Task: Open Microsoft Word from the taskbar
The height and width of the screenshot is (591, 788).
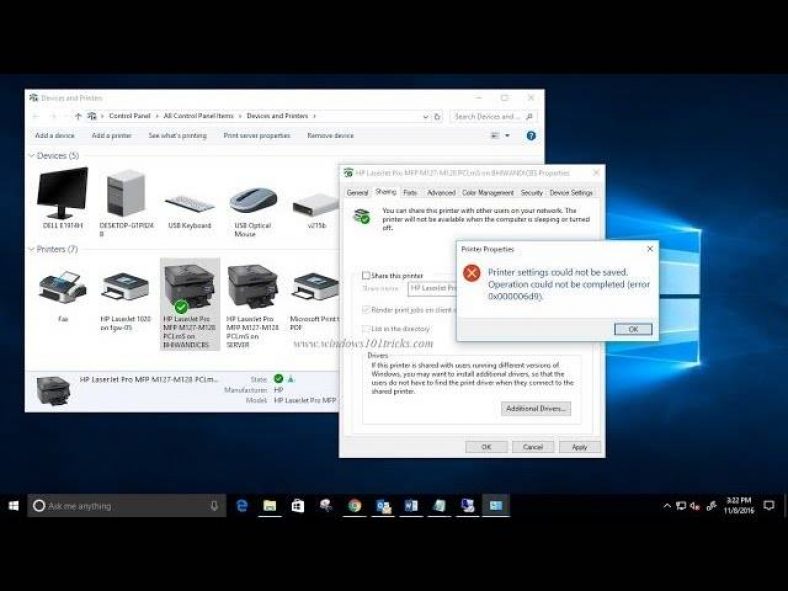Action: (x=411, y=506)
